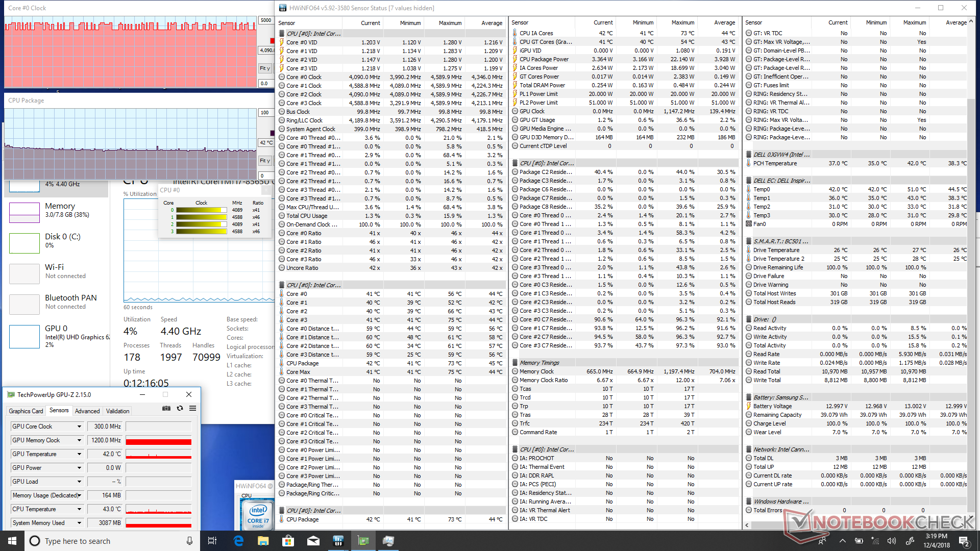Switch to Task Manager taskbar icon

click(x=388, y=541)
